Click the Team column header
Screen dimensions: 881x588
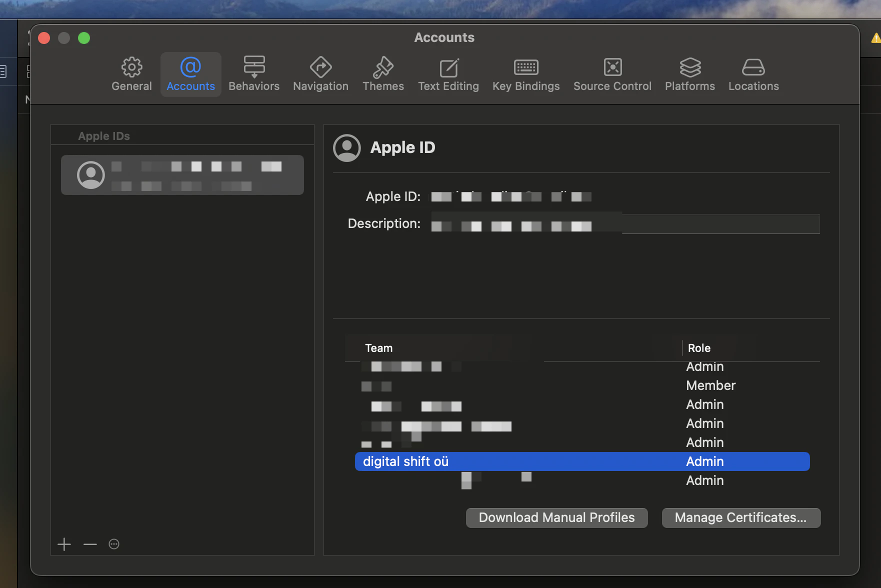(x=378, y=348)
